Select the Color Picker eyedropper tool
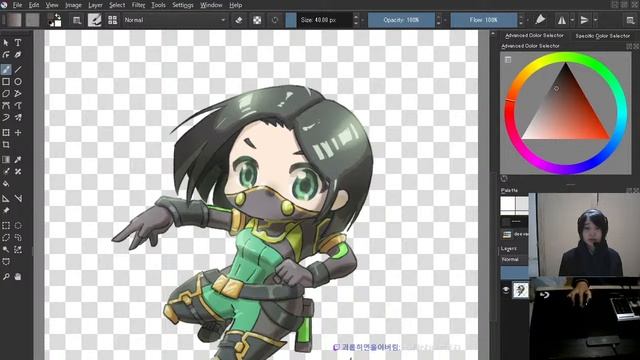This screenshot has width=640, height=360. (x=18, y=160)
